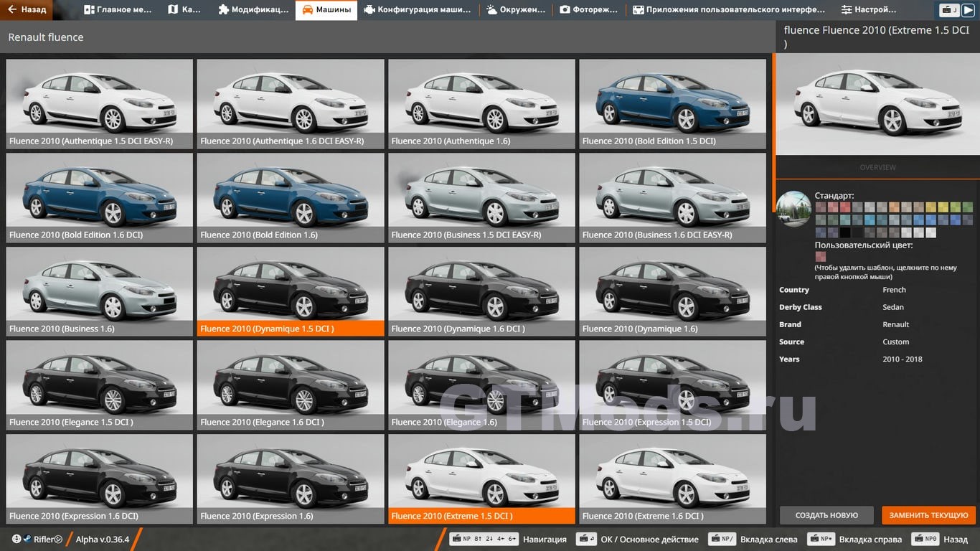This screenshot has width=980, height=551.
Task: Click СОЗДАТЬ НОВУЮ button
Action: click(826, 515)
